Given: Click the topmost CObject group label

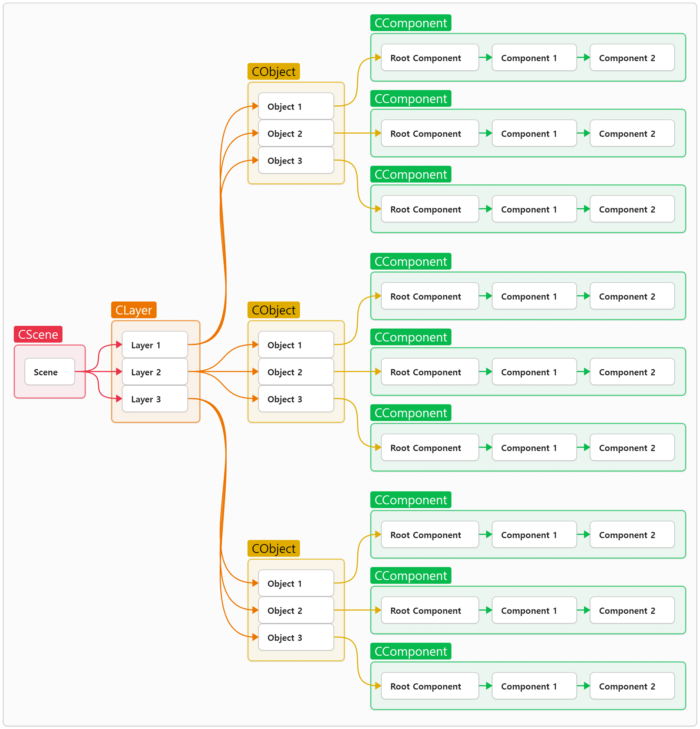Looking at the screenshot, I should (x=273, y=71).
